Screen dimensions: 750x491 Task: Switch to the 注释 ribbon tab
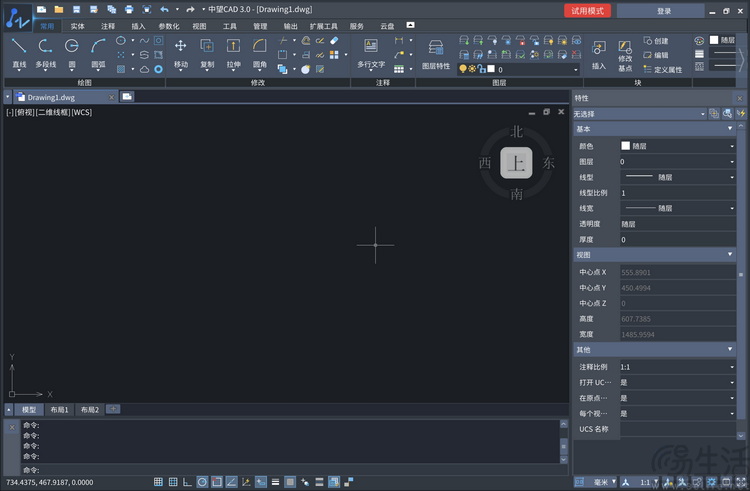coord(108,26)
